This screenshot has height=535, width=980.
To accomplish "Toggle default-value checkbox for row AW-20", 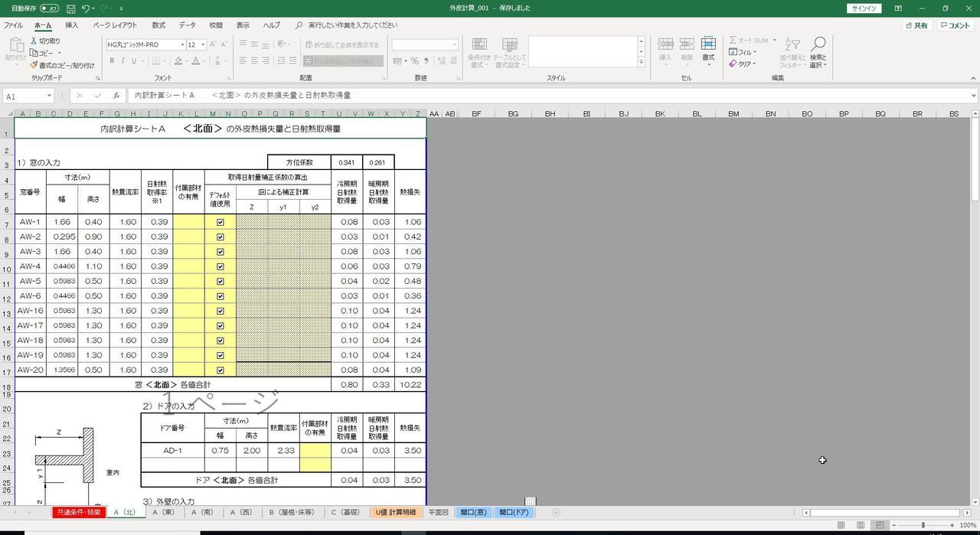I will tap(220, 370).
